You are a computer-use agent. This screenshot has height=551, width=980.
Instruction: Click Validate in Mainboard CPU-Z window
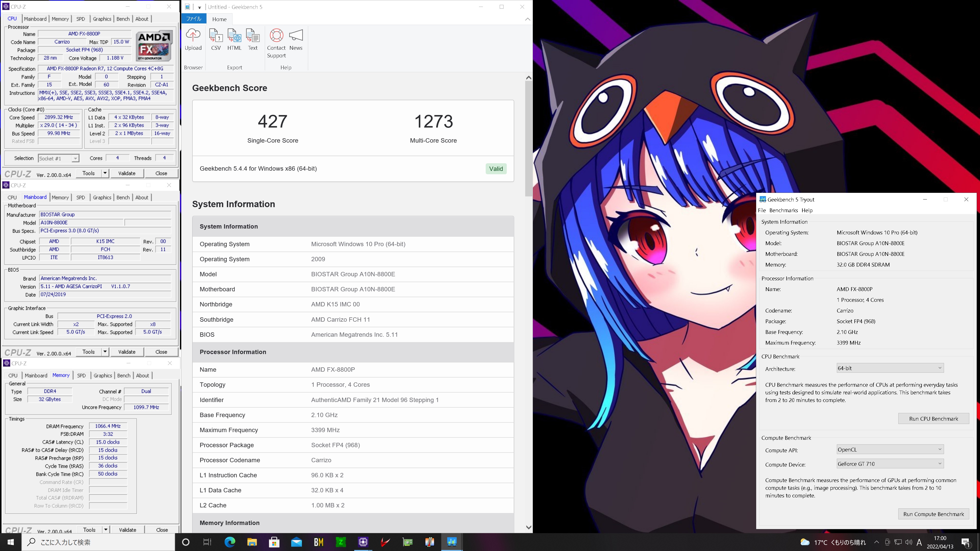127,352
